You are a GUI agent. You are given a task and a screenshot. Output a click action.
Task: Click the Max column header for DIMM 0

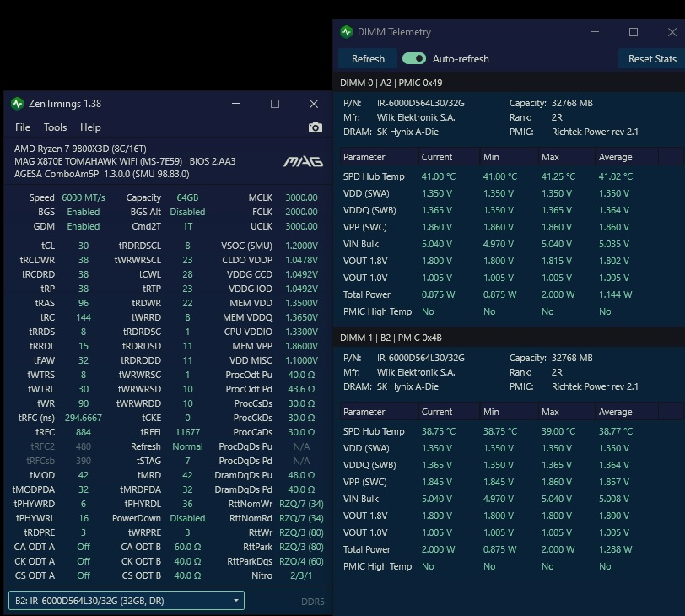(566, 157)
